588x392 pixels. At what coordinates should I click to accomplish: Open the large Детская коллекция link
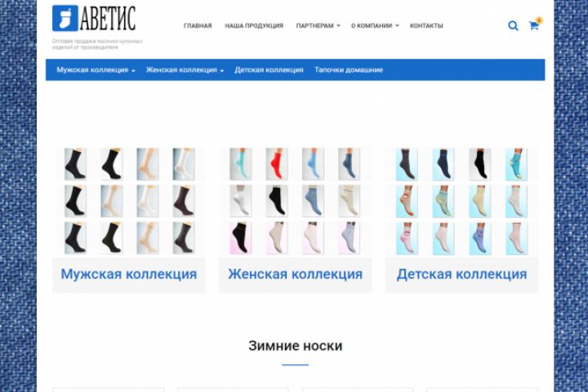(x=461, y=274)
